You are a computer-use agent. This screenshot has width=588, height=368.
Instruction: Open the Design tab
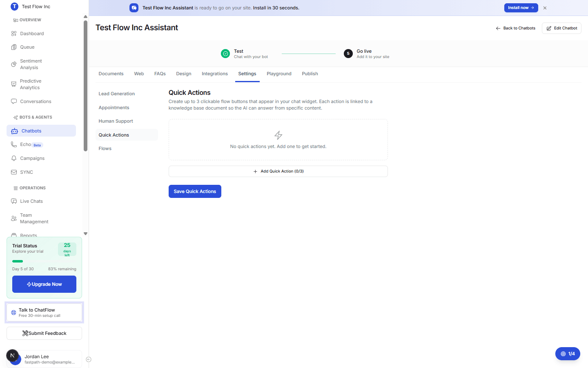click(184, 74)
